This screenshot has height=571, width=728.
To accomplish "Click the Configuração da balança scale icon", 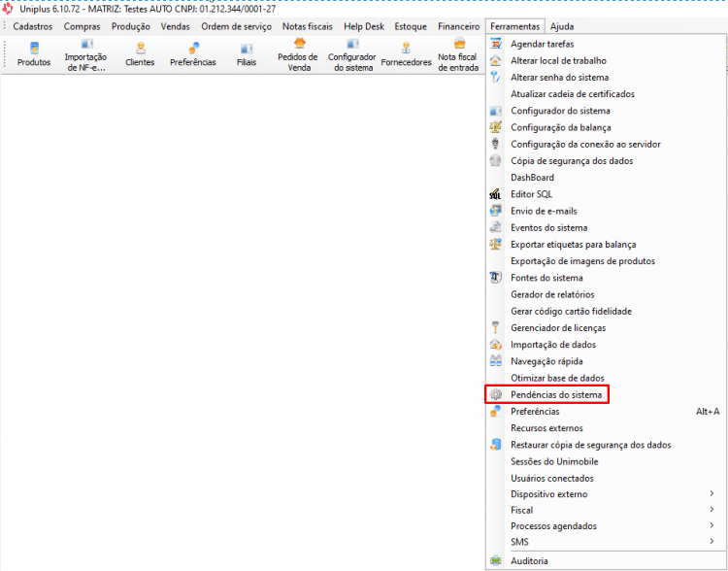I will coord(496,127).
